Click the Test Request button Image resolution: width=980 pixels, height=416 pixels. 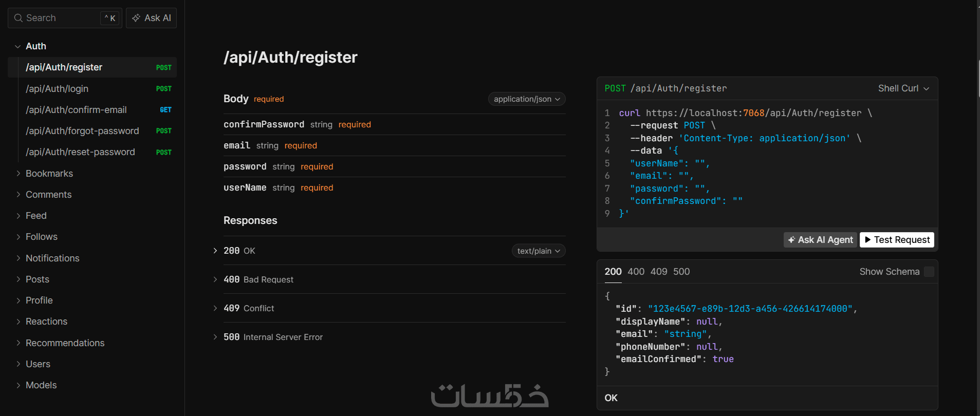click(x=897, y=240)
